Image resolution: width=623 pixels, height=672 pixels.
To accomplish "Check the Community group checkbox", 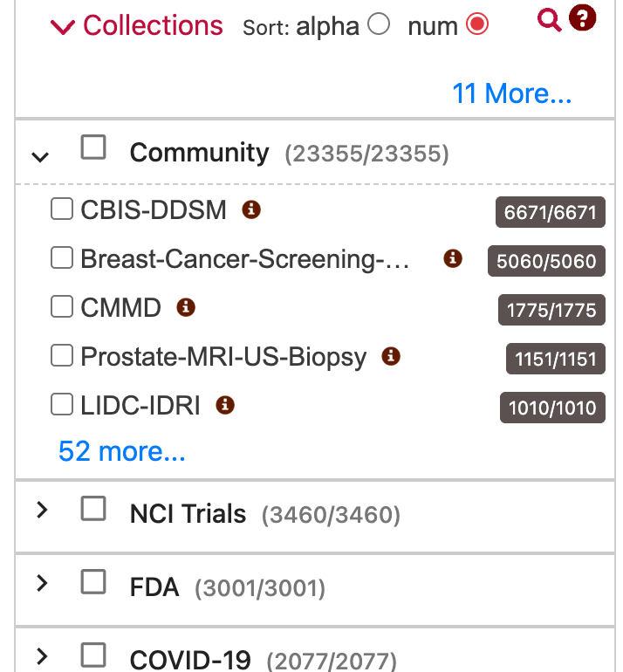I will pyautogui.click(x=93, y=147).
